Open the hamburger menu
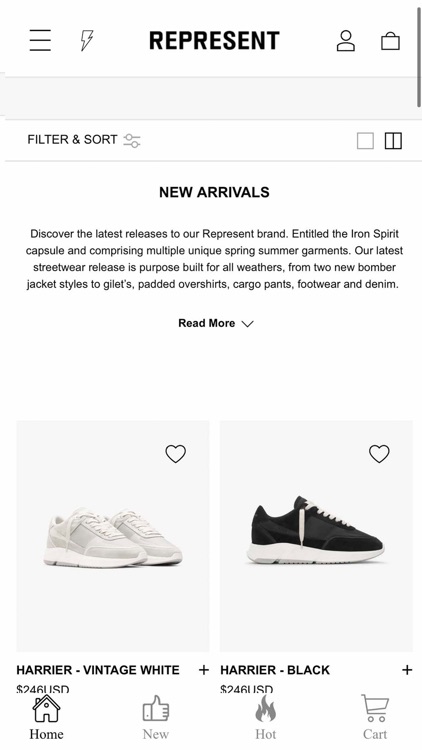The width and height of the screenshot is (422, 750). click(x=40, y=40)
